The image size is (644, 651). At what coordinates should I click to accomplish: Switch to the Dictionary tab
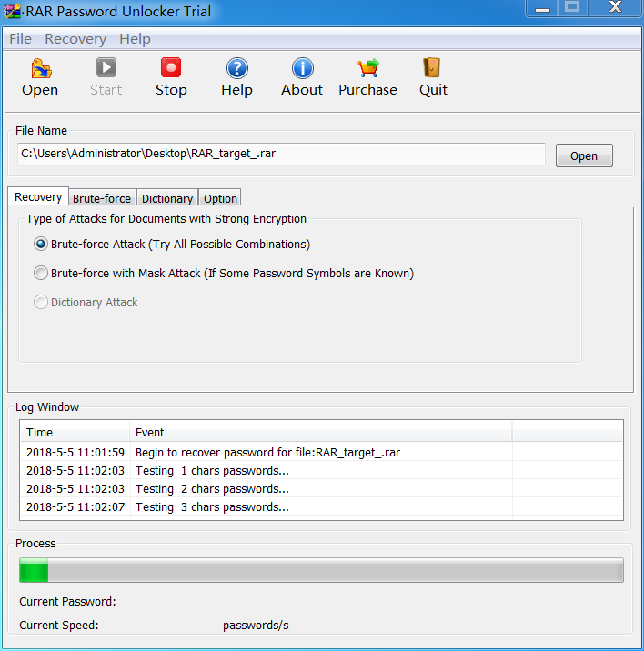167,198
